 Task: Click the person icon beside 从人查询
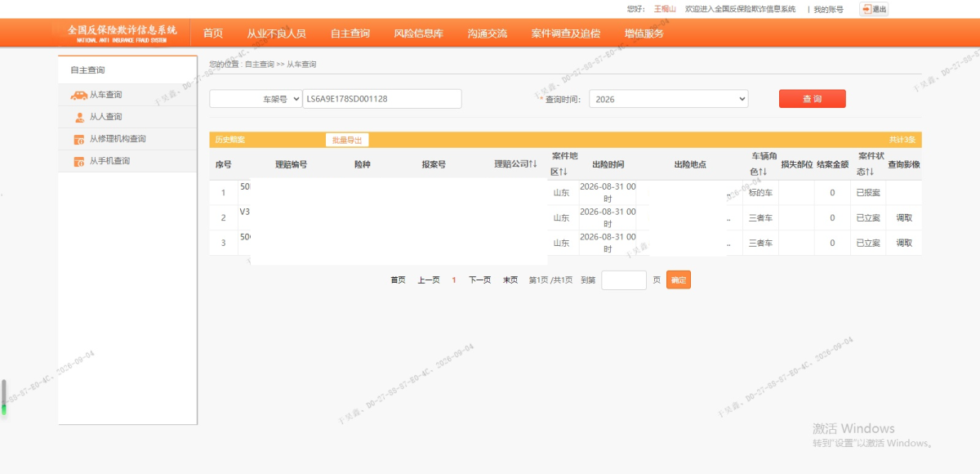[79, 117]
